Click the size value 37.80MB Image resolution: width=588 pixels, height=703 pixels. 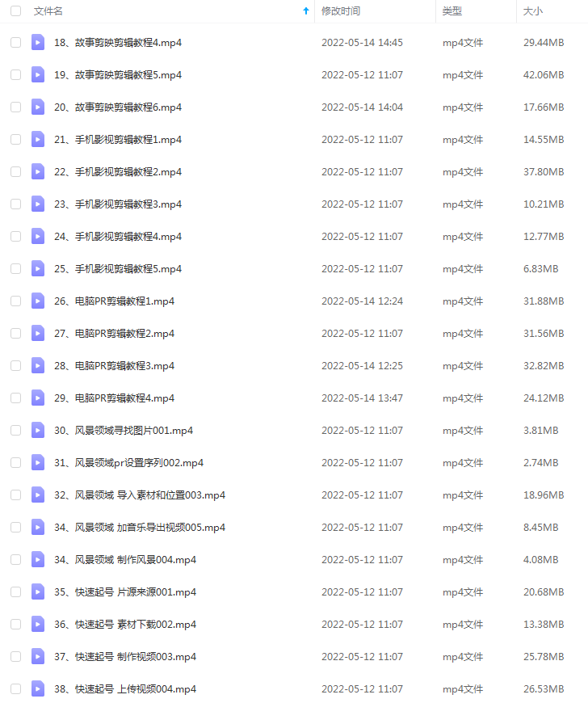click(x=544, y=172)
